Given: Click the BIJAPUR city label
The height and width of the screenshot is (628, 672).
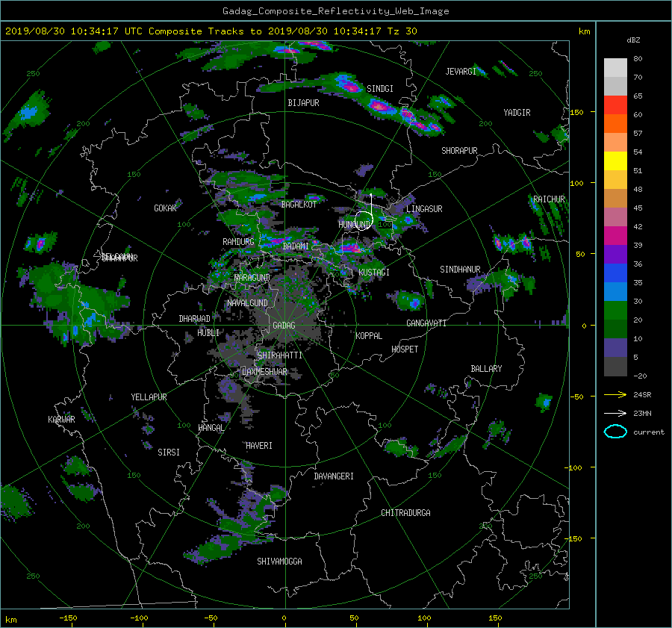Looking at the screenshot, I should point(303,103).
